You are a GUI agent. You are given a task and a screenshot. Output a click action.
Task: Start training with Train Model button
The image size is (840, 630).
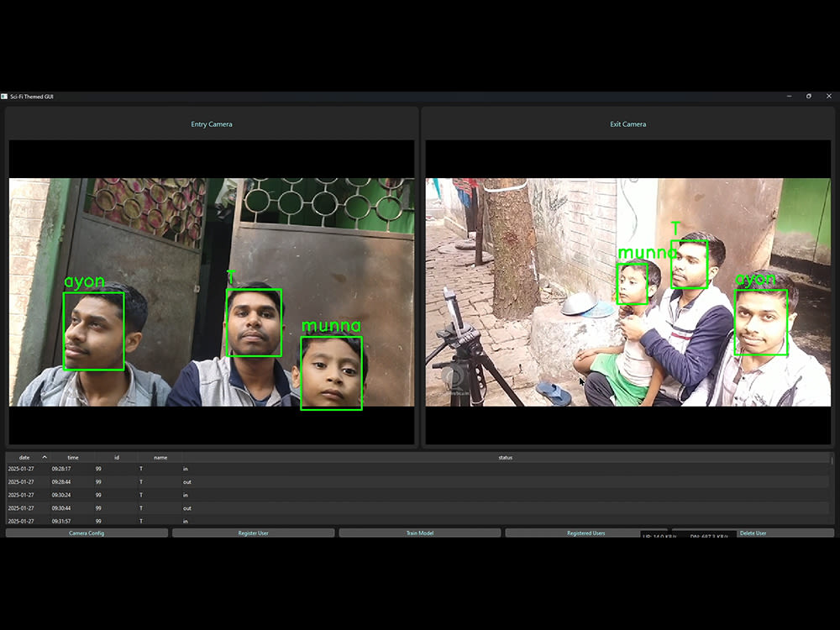(420, 533)
